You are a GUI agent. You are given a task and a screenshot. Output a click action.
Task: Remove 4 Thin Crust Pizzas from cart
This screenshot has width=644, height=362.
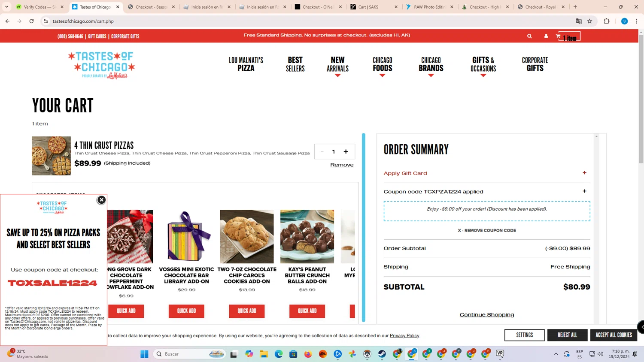point(342,165)
